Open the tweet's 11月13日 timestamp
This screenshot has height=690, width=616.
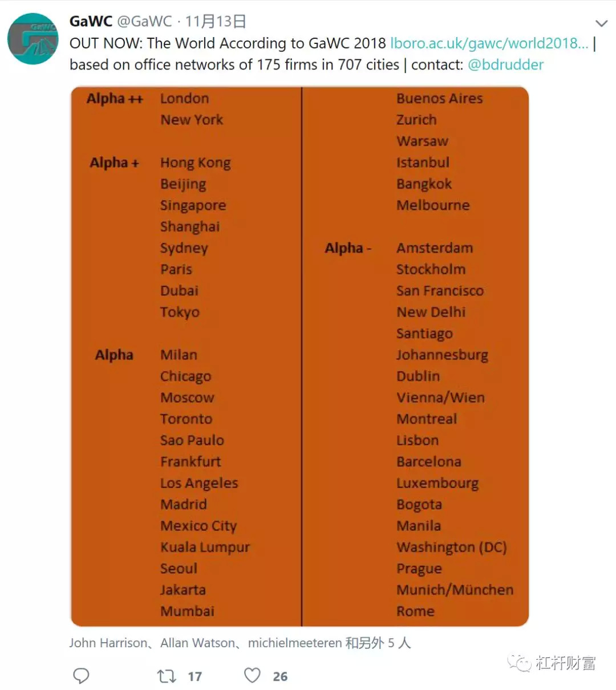click(x=216, y=22)
